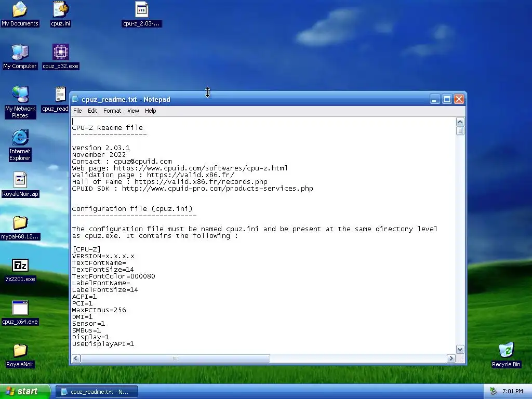Select the cpuz.ini file icon
Viewport: 532px width, 399px height.
[60, 14]
